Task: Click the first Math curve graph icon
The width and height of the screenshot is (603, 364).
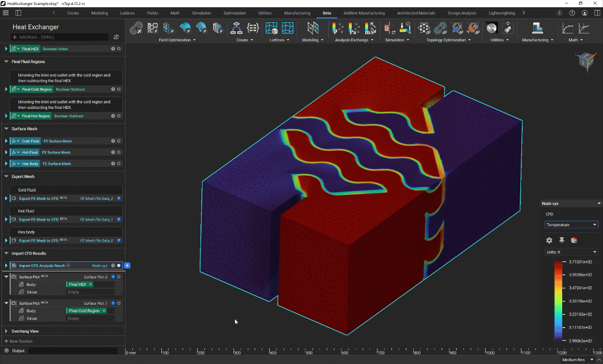Action: click(567, 28)
